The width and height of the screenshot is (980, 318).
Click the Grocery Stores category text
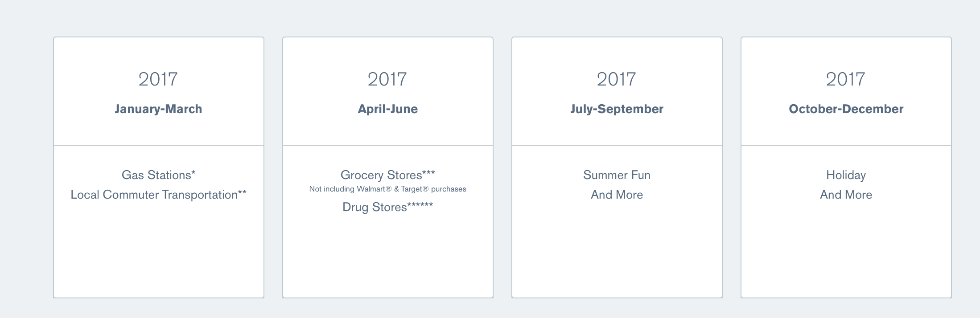(387, 175)
